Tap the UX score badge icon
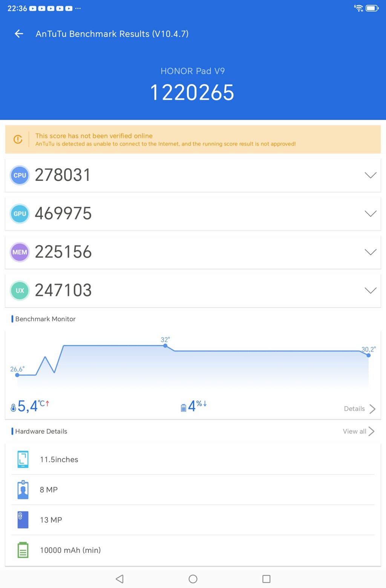This screenshot has height=588, width=386. 20,291
